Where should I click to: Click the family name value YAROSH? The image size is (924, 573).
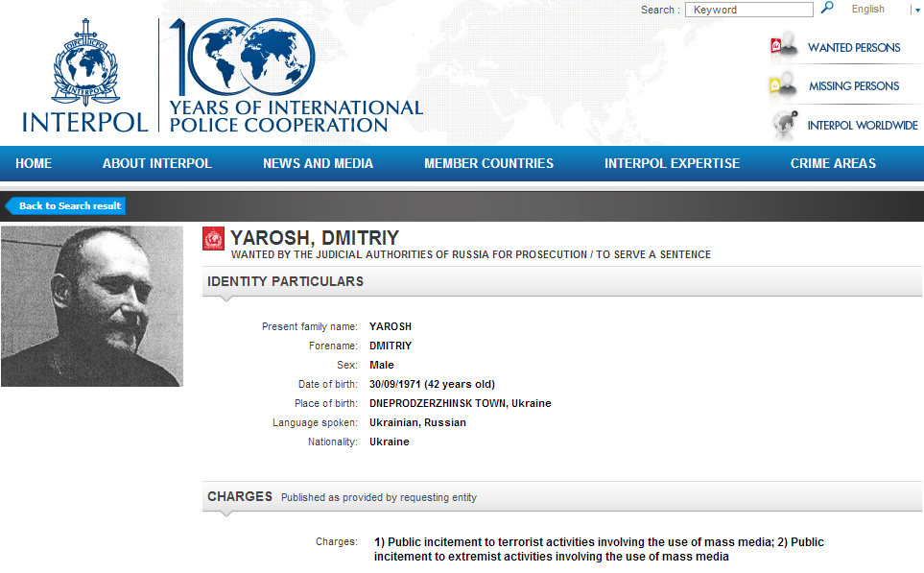click(391, 326)
